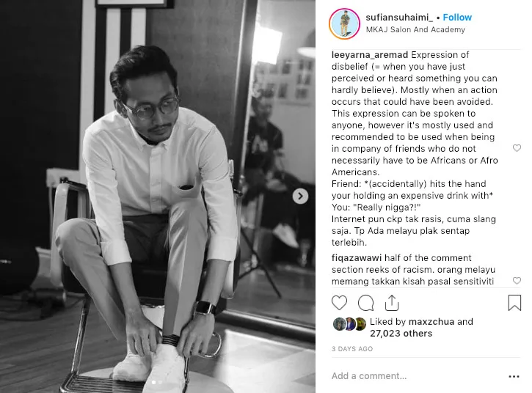The image size is (532, 393).
Task: View fiqazawawi's profile
Action: tap(356, 258)
